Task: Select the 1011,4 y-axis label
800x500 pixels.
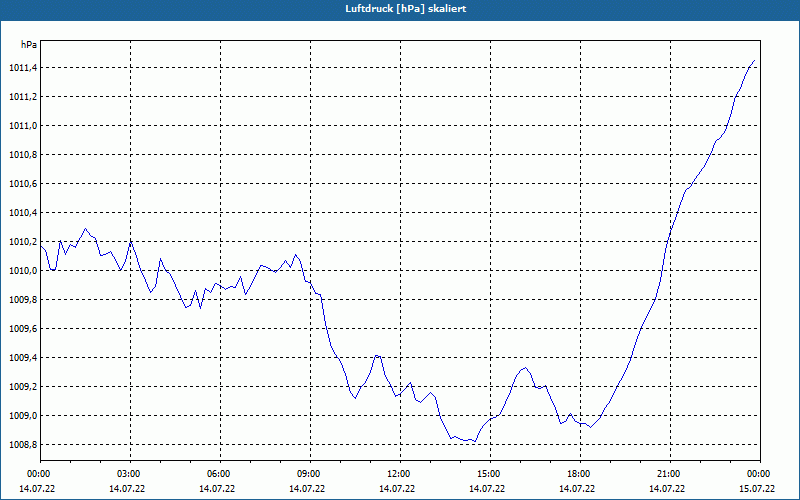Action: [22, 68]
